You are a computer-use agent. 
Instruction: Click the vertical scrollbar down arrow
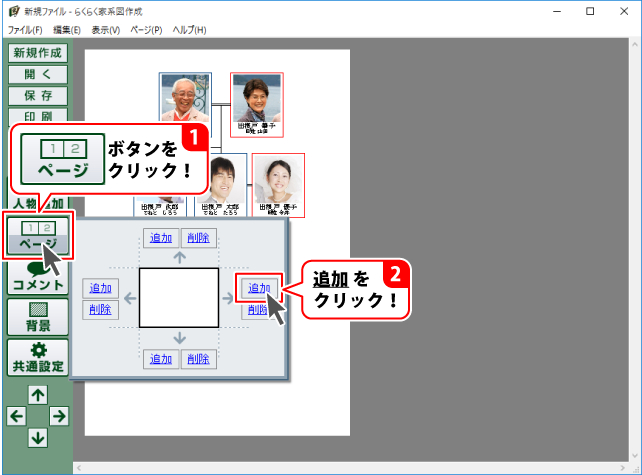pyautogui.click(x=635, y=456)
